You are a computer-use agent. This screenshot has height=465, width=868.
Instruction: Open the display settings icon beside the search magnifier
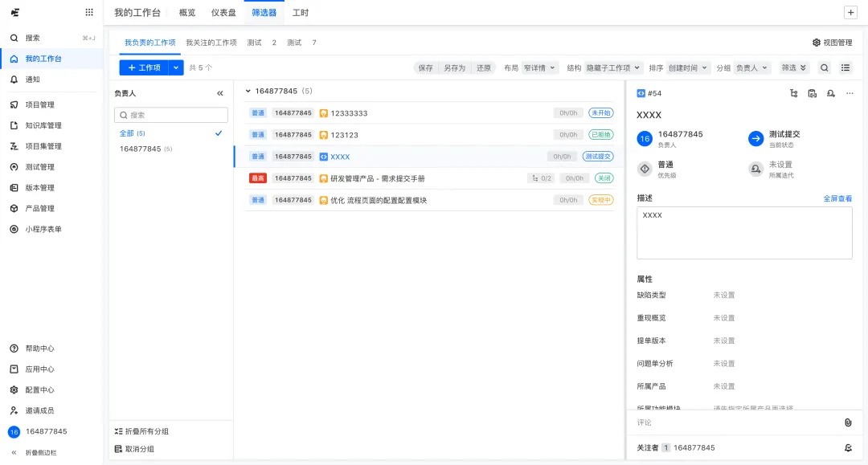[x=845, y=67]
